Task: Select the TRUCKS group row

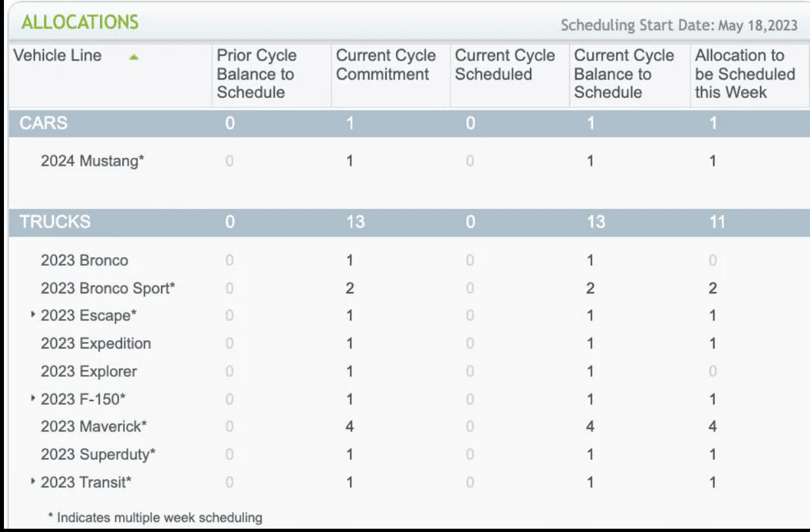Action: [x=409, y=222]
